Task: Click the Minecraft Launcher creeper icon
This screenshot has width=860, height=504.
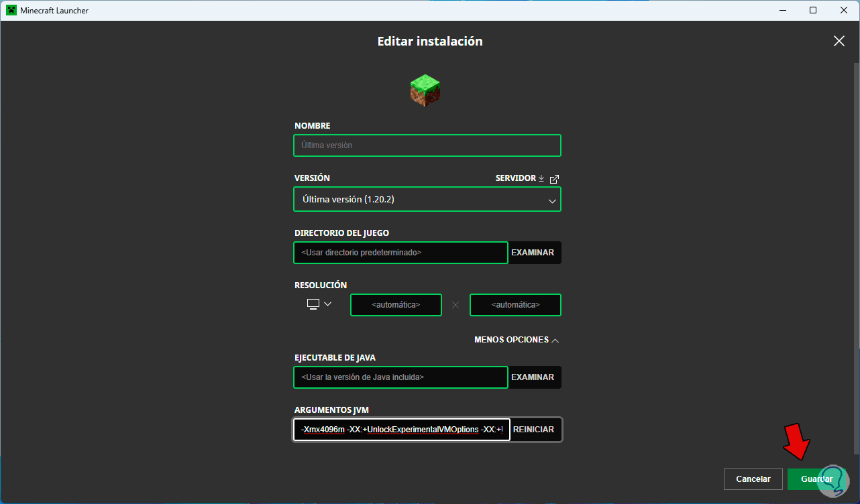Action: pos(11,11)
